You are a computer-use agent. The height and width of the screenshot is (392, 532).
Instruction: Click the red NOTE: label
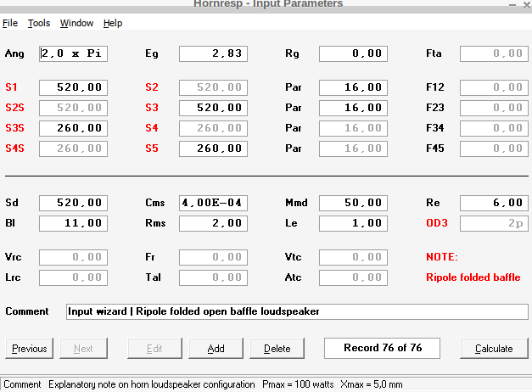point(442,257)
